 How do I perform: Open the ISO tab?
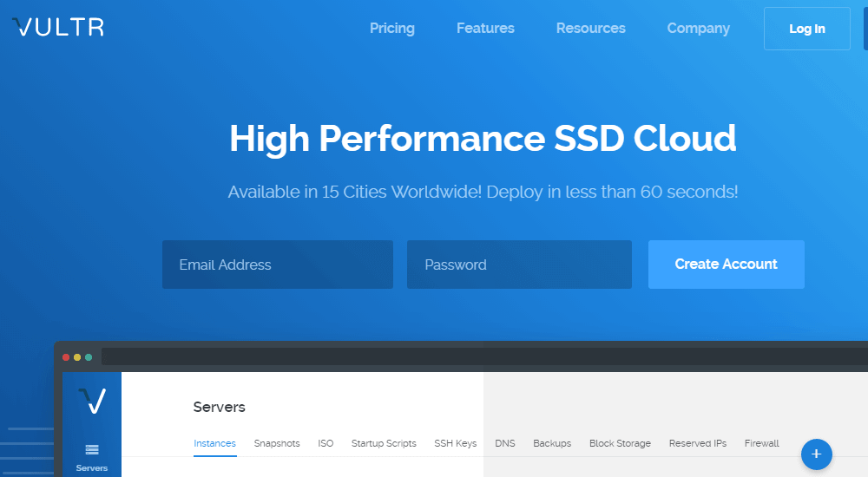coord(325,443)
